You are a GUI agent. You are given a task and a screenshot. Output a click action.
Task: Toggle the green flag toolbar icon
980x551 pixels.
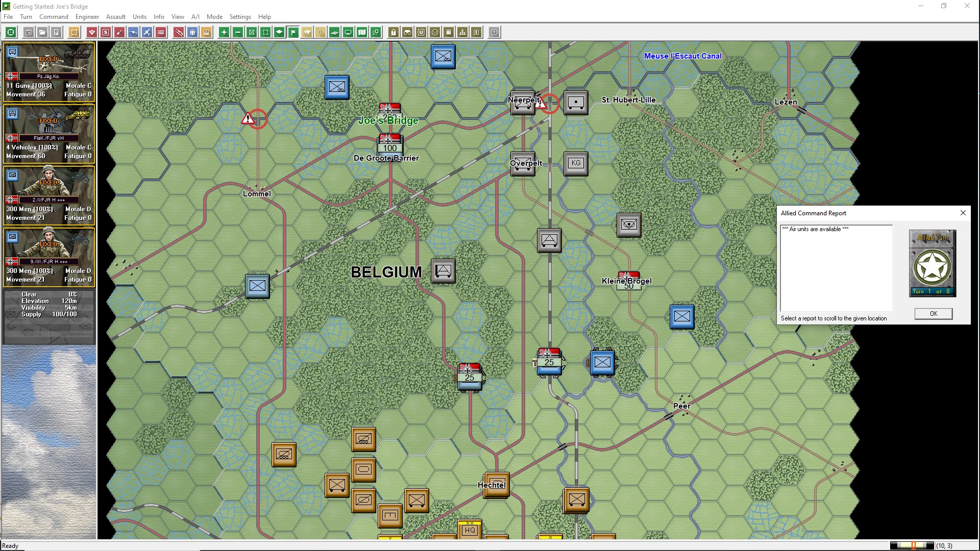click(293, 33)
